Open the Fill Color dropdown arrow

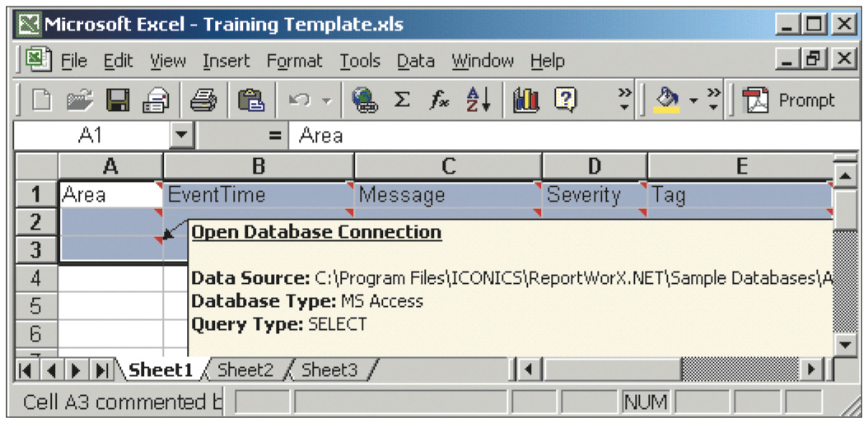point(693,100)
